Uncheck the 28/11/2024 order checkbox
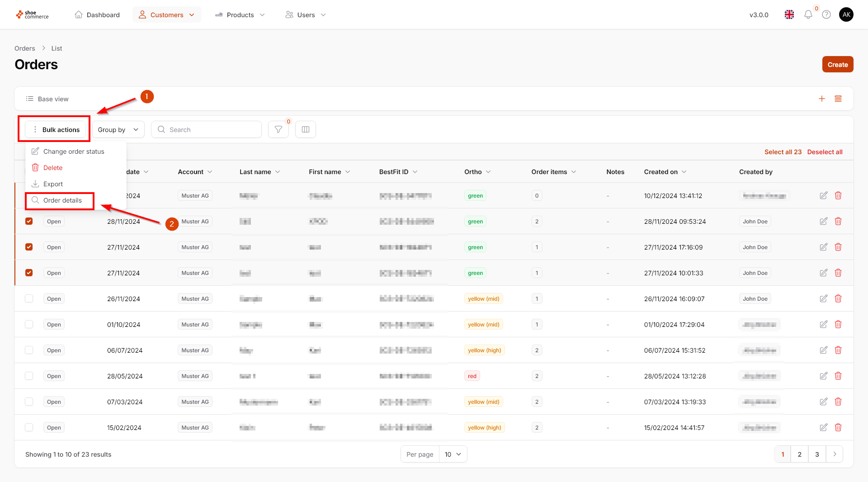The image size is (868, 482). 29,222
